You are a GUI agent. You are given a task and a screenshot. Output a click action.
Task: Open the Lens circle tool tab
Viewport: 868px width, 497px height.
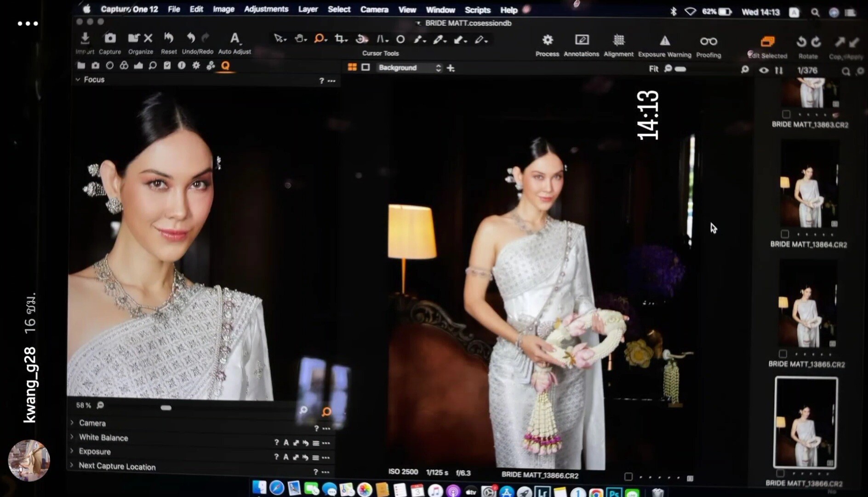point(110,65)
